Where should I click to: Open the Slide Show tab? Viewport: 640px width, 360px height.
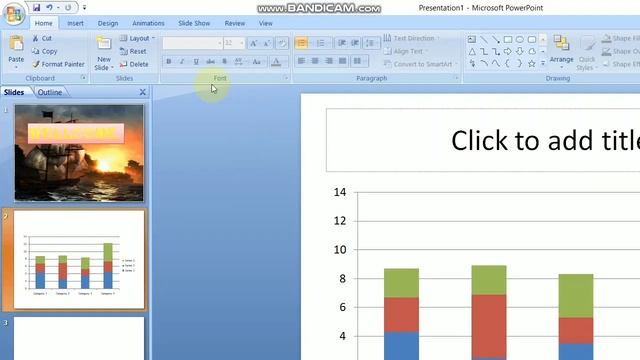(x=194, y=23)
